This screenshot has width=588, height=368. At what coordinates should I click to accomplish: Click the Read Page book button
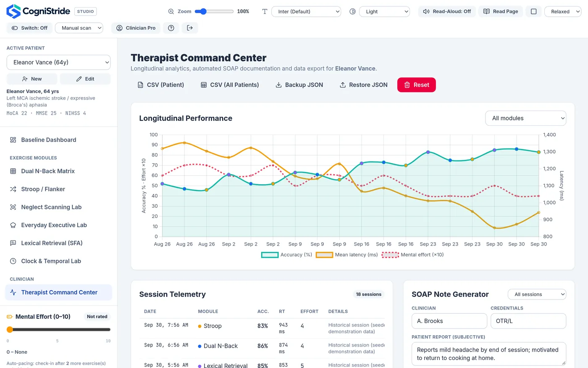click(501, 11)
